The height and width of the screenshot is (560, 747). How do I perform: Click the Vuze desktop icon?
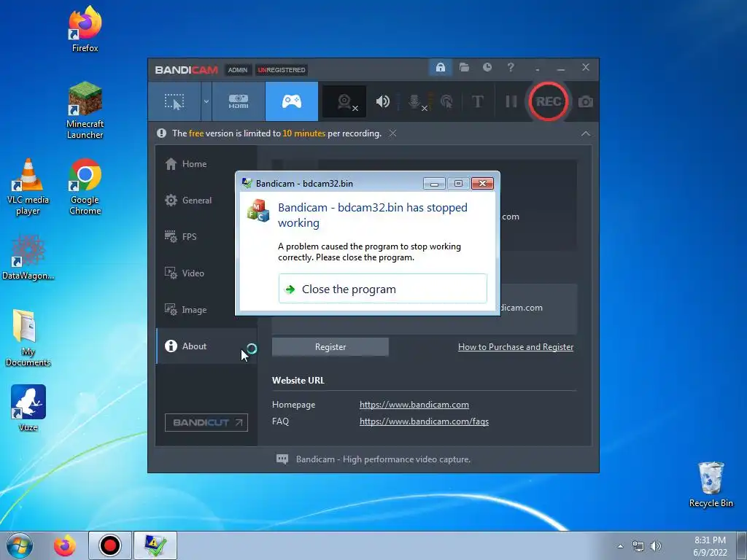28,408
